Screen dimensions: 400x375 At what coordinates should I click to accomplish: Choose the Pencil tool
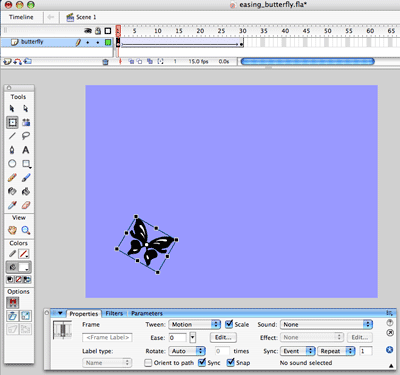(x=12, y=178)
